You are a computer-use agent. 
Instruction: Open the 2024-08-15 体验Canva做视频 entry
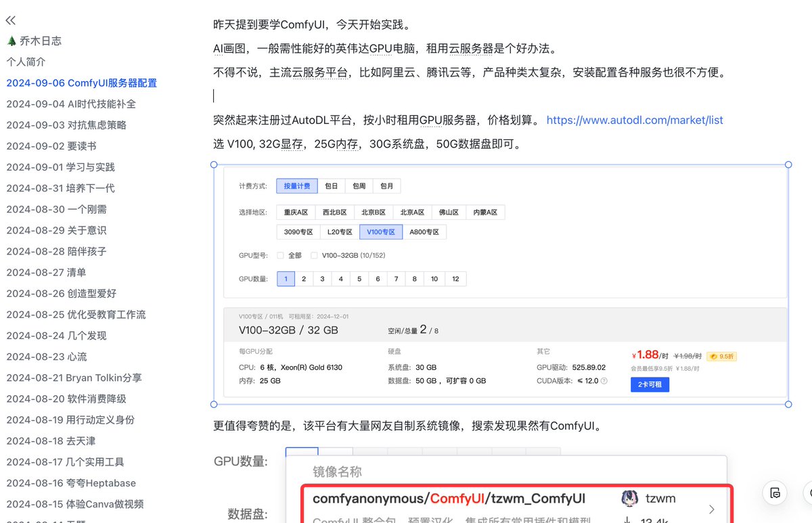tap(75, 504)
